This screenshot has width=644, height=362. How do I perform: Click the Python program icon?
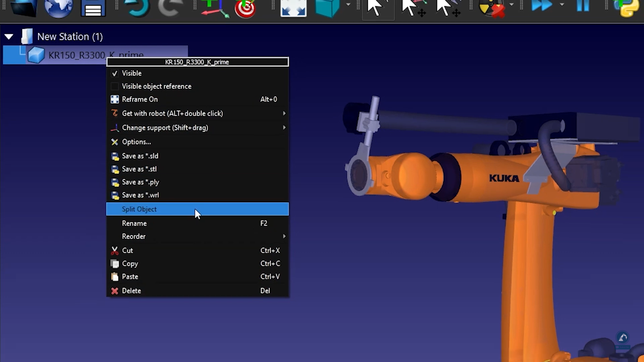click(x=627, y=8)
